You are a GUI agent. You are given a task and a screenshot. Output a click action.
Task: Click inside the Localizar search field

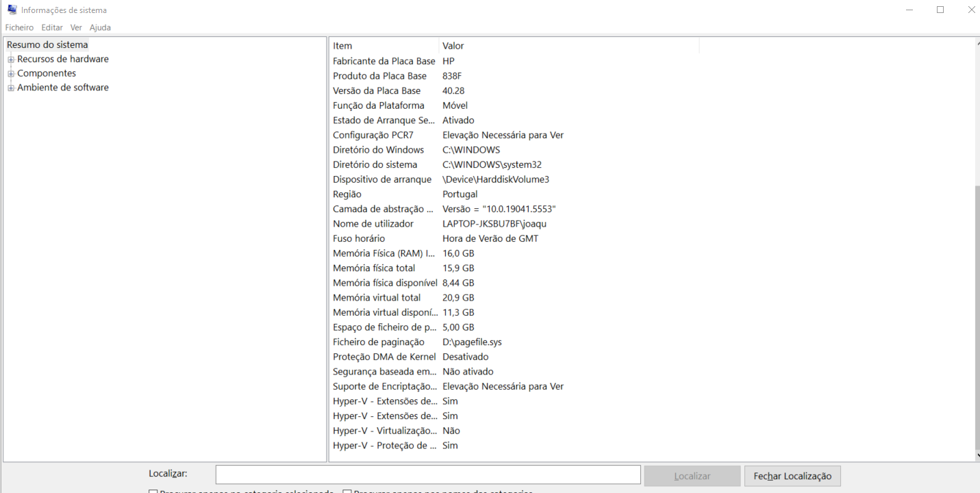[428, 475]
